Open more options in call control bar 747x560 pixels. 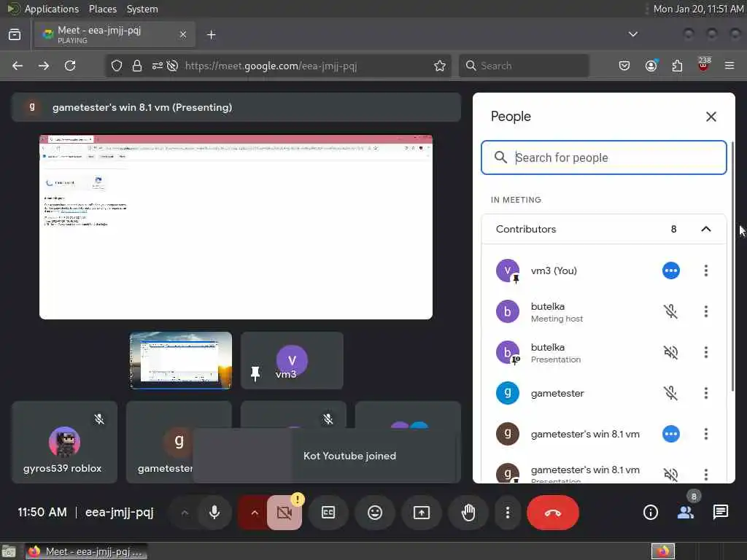[x=508, y=513]
